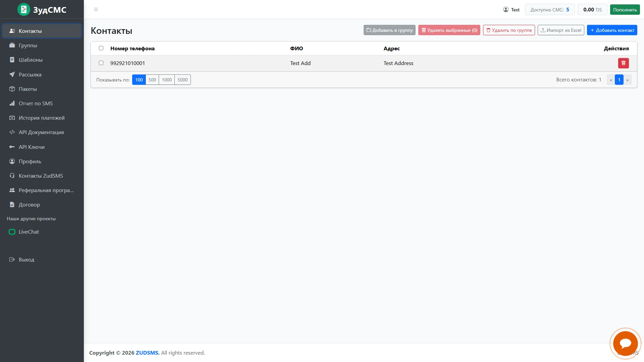
Task: Open Контакты in the sidebar
Action: click(x=42, y=31)
